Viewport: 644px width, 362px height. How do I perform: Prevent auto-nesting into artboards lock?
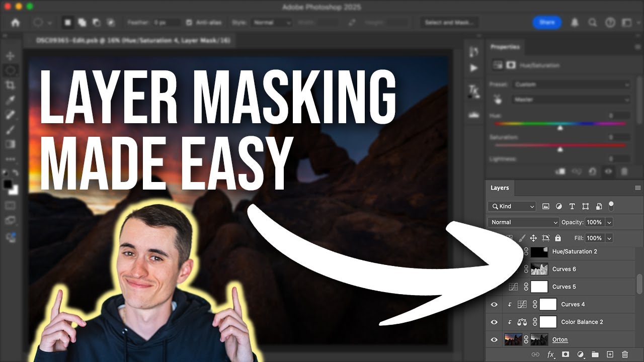[546, 238]
